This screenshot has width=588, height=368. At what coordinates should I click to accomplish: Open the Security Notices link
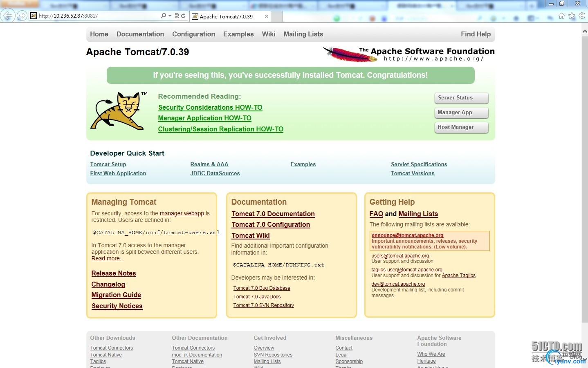pyautogui.click(x=117, y=306)
